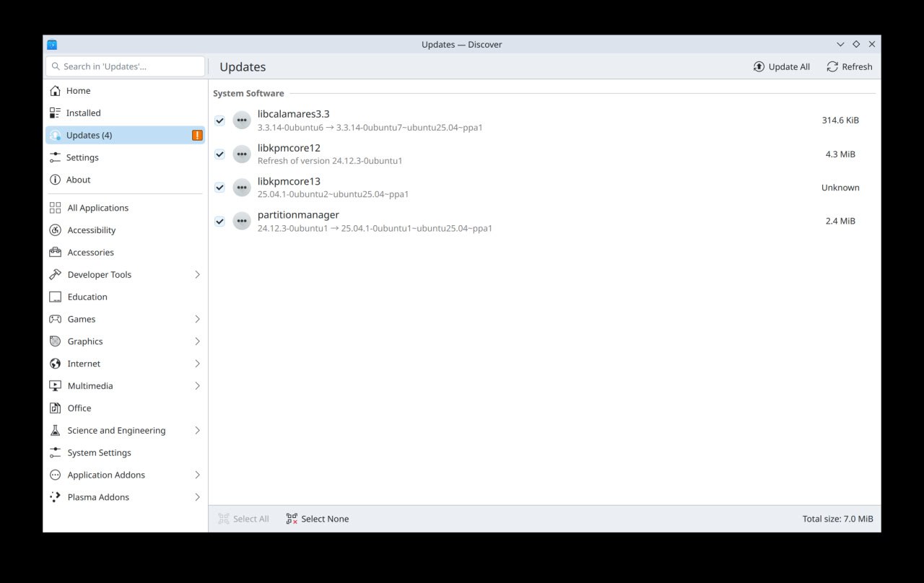The width and height of the screenshot is (924, 583).
Task: Click the search field in Updates
Action: (x=126, y=66)
